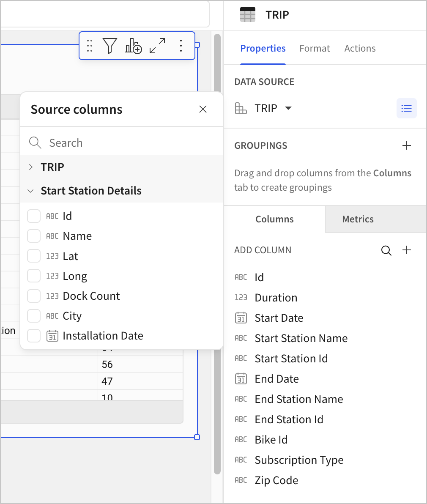Viewport: 427px width, 504px height.
Task: Open the Actions tab
Action: pos(360,49)
